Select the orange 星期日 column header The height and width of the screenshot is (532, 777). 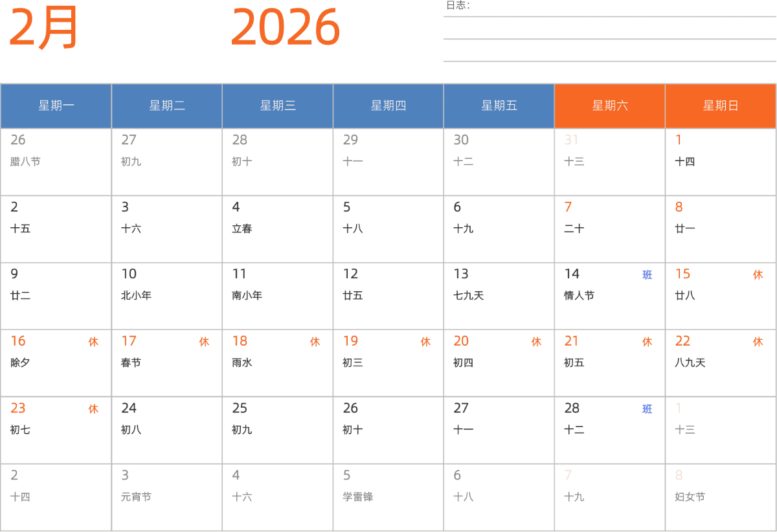tap(721, 105)
